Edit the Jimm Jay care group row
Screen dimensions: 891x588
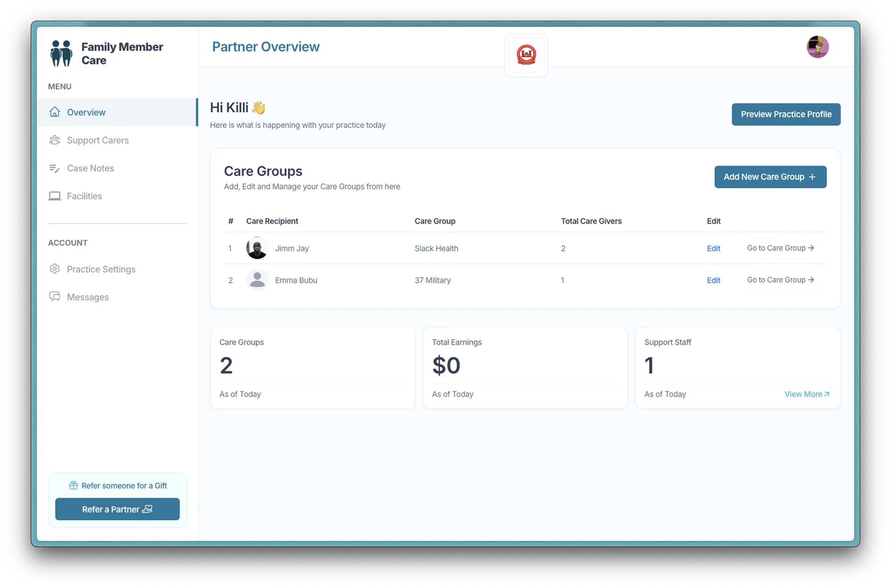tap(713, 248)
